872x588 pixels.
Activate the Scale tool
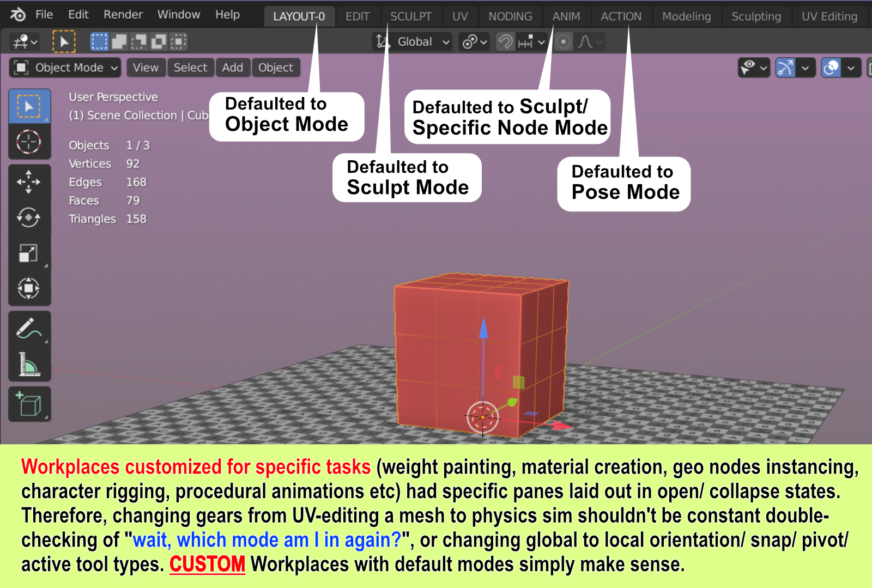pos(29,253)
